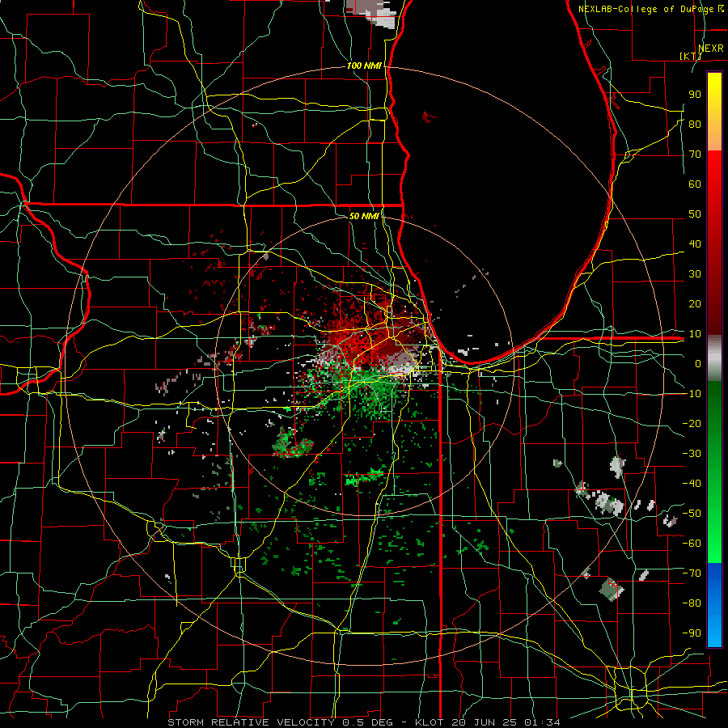Click the -40 value on the velocity scale
The image size is (728, 728).
[x=692, y=484]
